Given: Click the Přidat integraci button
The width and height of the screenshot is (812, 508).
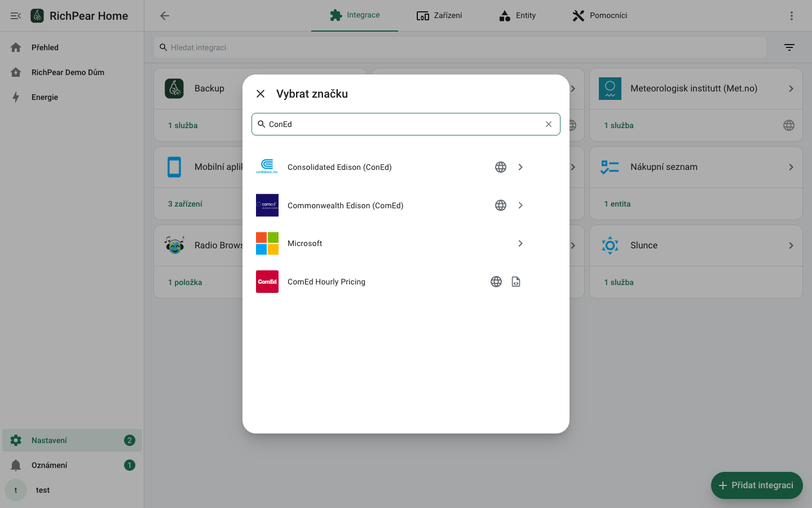Looking at the screenshot, I should click(x=757, y=485).
